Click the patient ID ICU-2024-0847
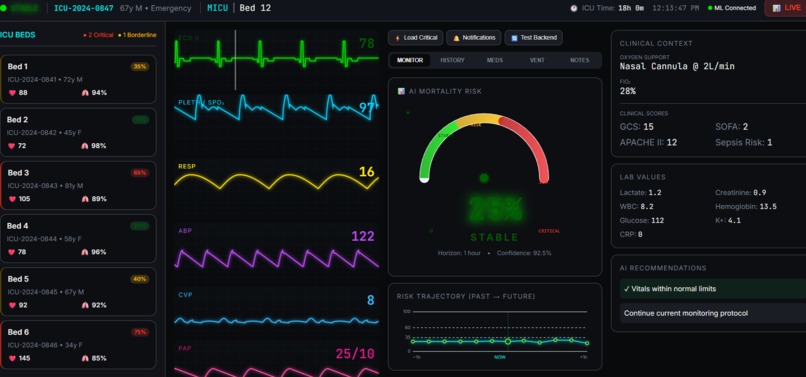This screenshot has height=377, width=806. pos(84,8)
